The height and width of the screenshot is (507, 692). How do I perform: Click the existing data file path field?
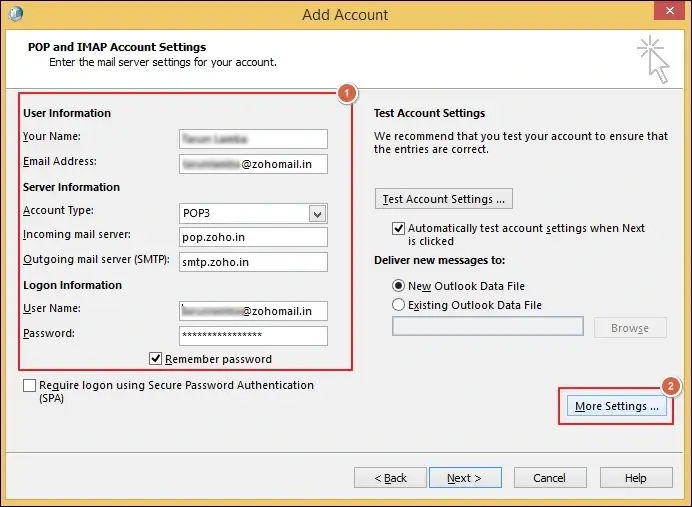click(488, 327)
